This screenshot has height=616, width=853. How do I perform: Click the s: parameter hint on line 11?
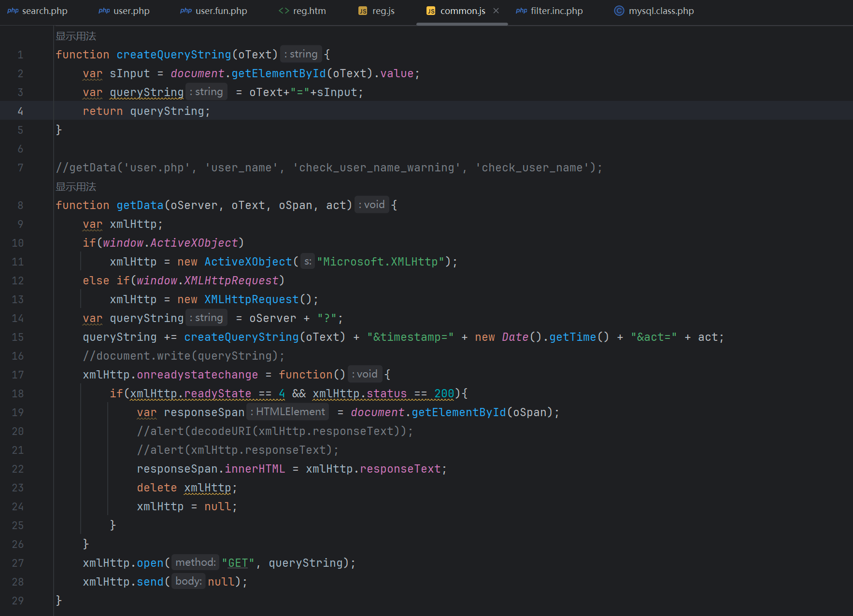click(308, 262)
